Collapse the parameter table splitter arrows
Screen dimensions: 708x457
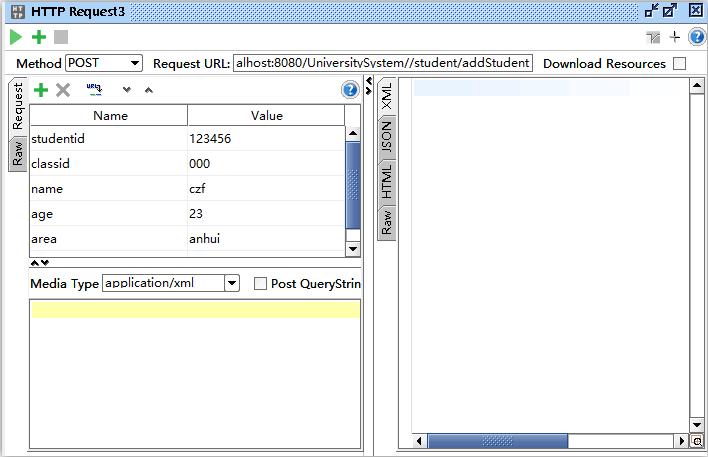point(40,263)
